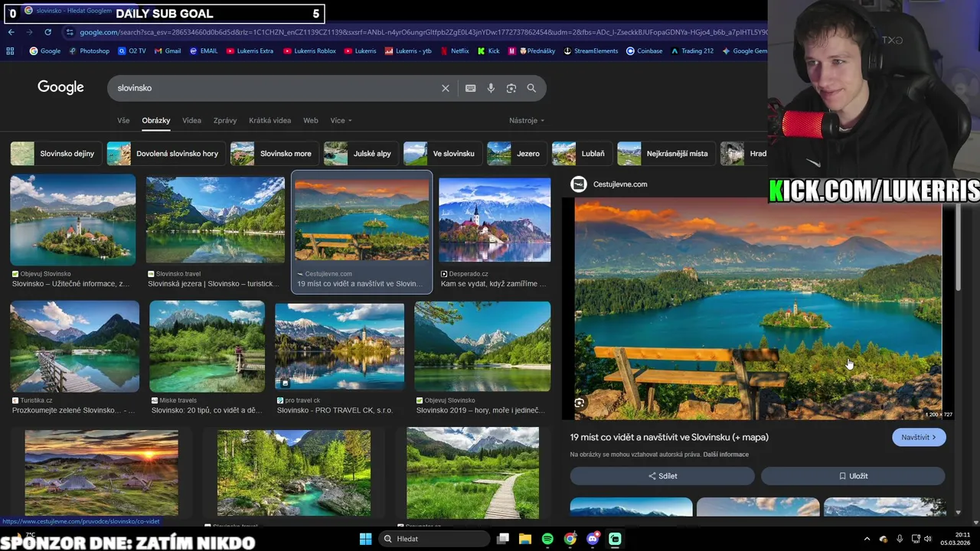The width and height of the screenshot is (980, 551).
Task: Filter by Slovinsko dejiny chip
Action: coord(54,154)
